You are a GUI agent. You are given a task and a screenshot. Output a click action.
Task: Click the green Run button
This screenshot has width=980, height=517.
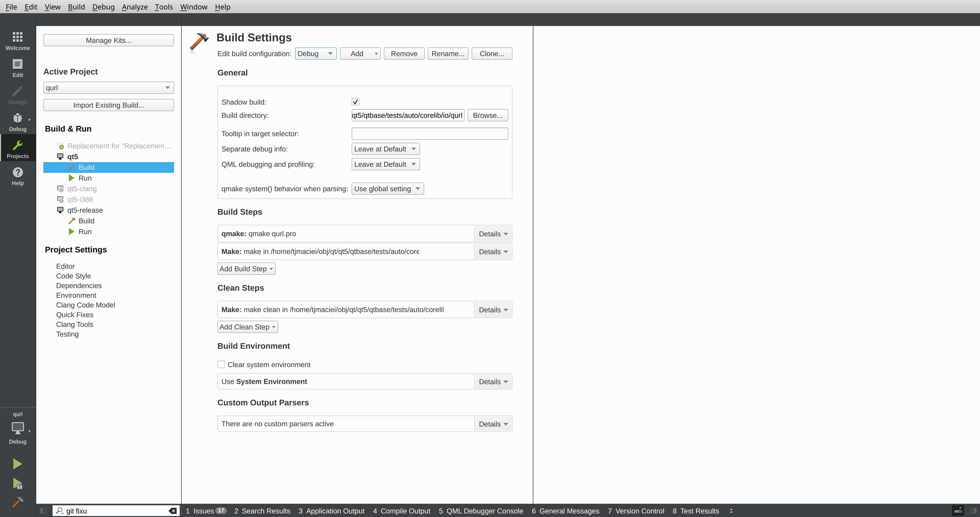(x=18, y=464)
